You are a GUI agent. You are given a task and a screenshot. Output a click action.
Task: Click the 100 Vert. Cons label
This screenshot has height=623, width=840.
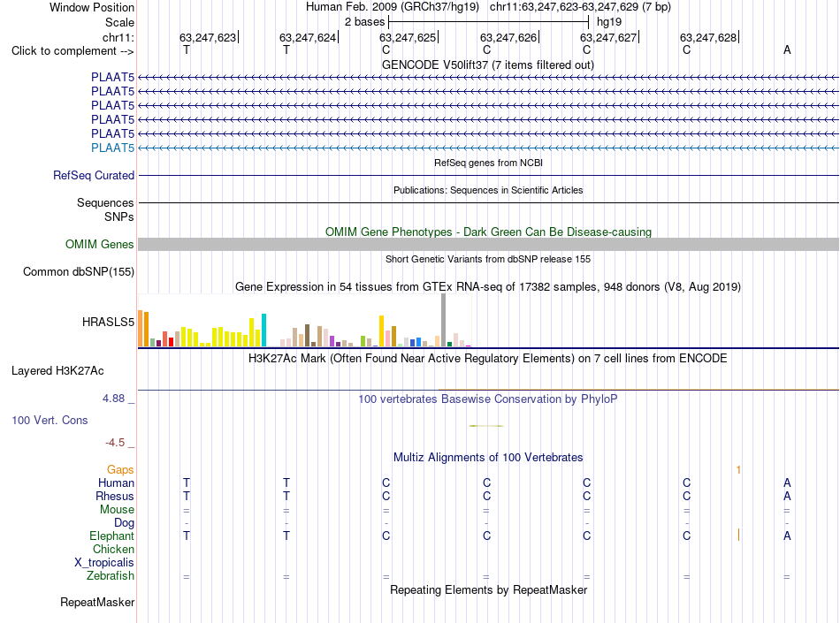50,421
